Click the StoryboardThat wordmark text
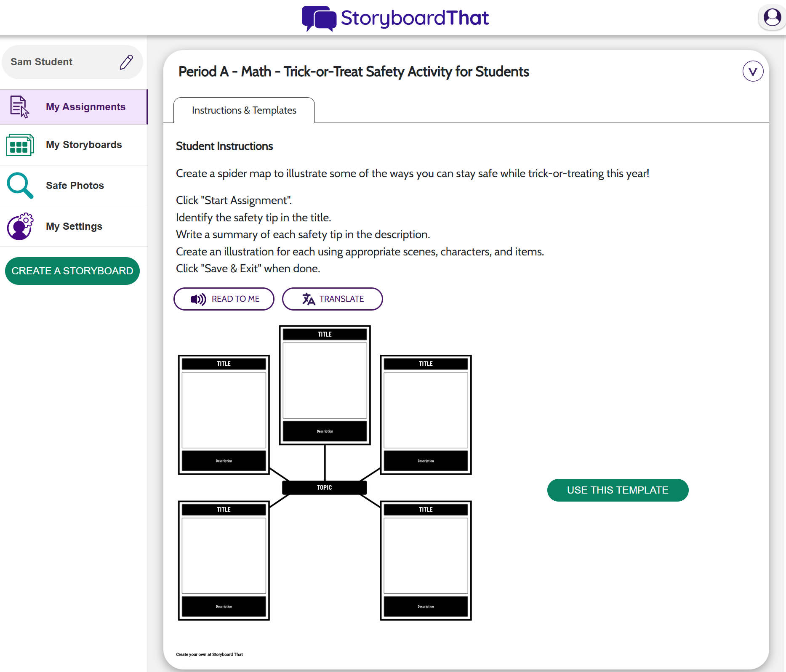Viewport: 786px width, 672px height. 415,18
